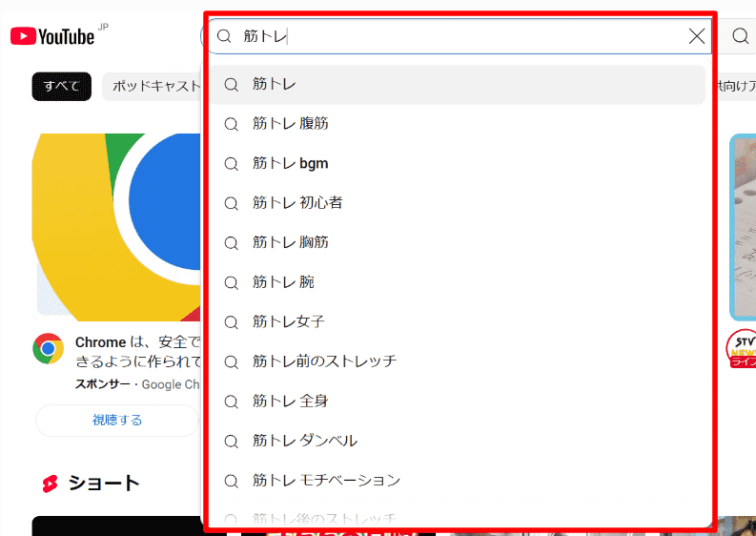Click magnifier icon beside 筋トレ bgm suggestion
Image resolution: width=756 pixels, height=536 pixels.
pos(231,164)
